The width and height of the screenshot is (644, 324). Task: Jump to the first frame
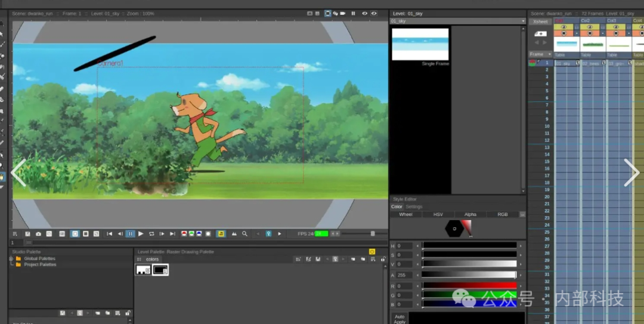(x=109, y=234)
